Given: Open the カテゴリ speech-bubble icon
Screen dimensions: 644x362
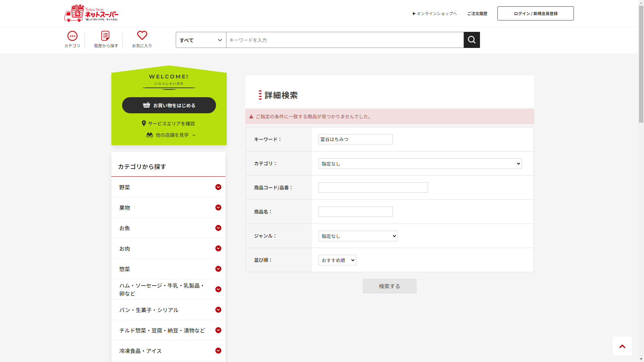Looking at the screenshot, I should tap(72, 36).
